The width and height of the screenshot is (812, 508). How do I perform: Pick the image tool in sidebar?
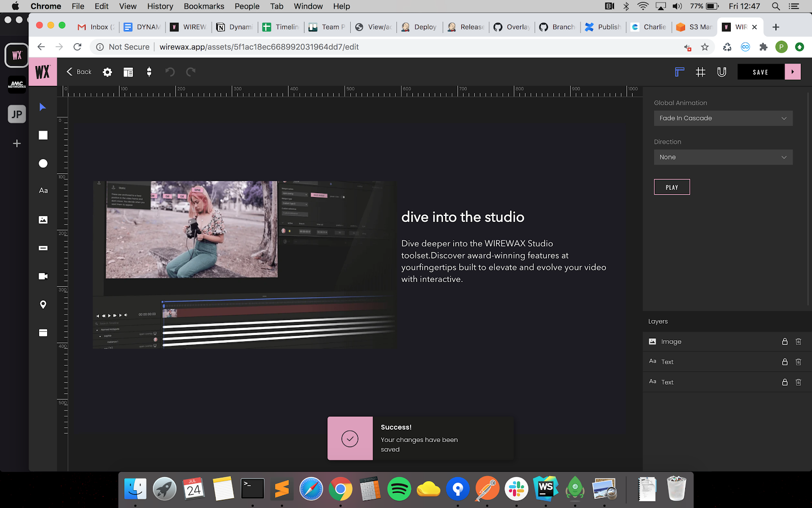43,219
